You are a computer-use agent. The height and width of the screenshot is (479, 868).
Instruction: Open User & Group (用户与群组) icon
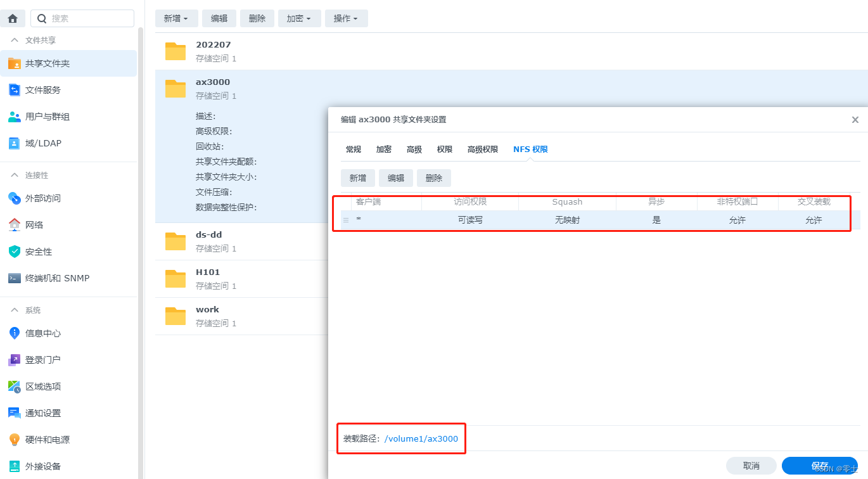click(14, 117)
